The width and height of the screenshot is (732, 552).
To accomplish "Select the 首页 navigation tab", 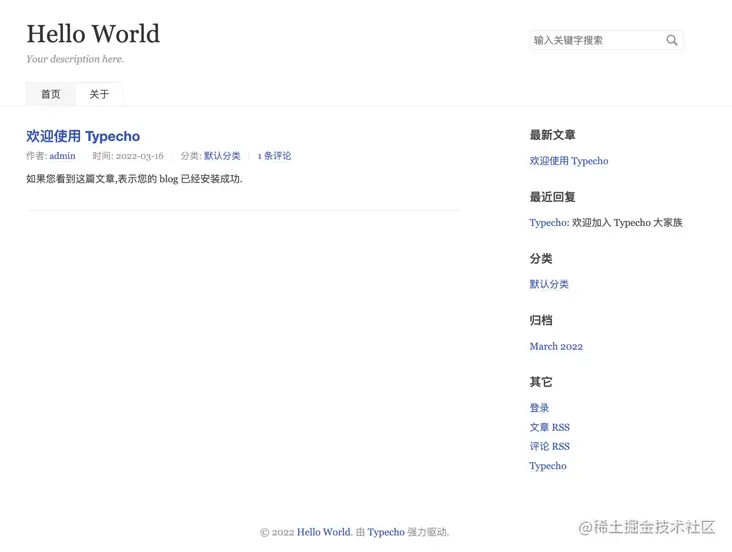I will point(50,94).
